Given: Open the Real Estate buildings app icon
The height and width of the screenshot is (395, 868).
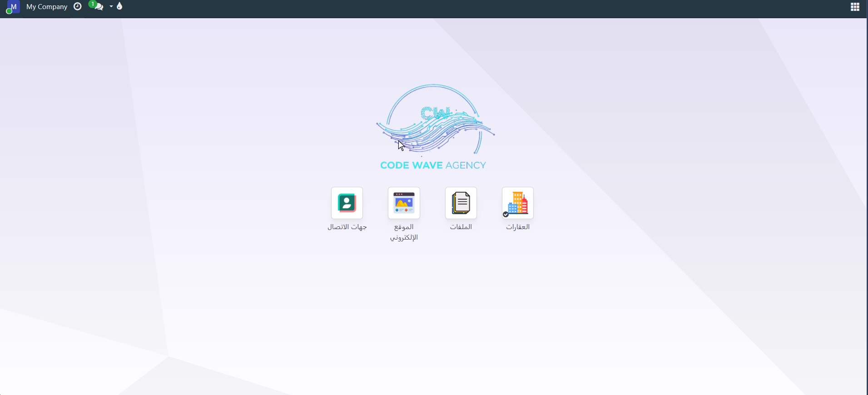Looking at the screenshot, I should (x=518, y=203).
